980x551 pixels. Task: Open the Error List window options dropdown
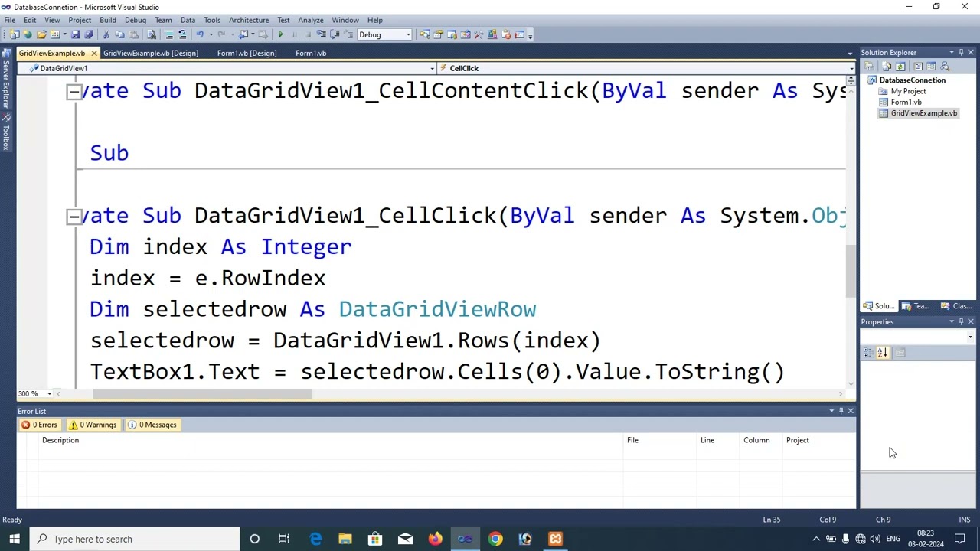pyautogui.click(x=831, y=411)
